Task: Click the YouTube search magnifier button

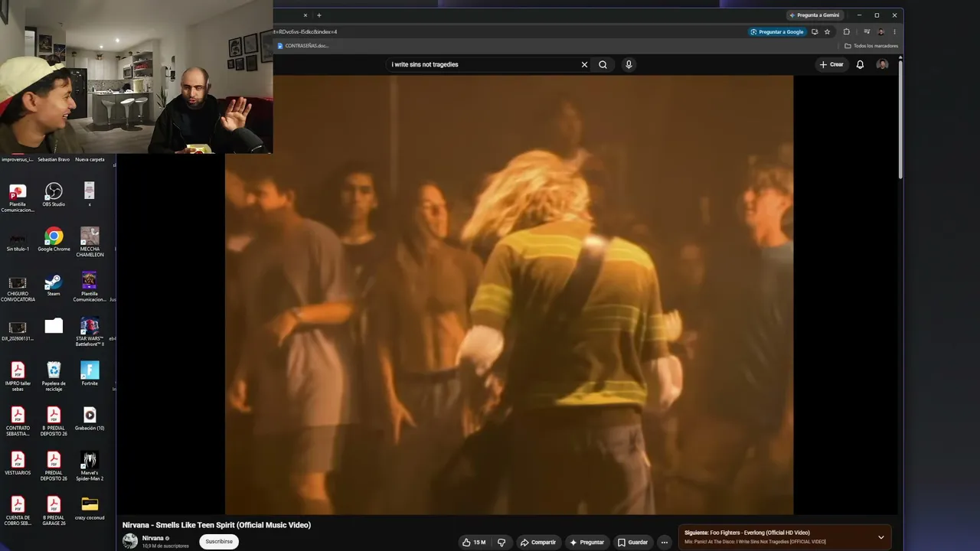Action: [x=603, y=64]
